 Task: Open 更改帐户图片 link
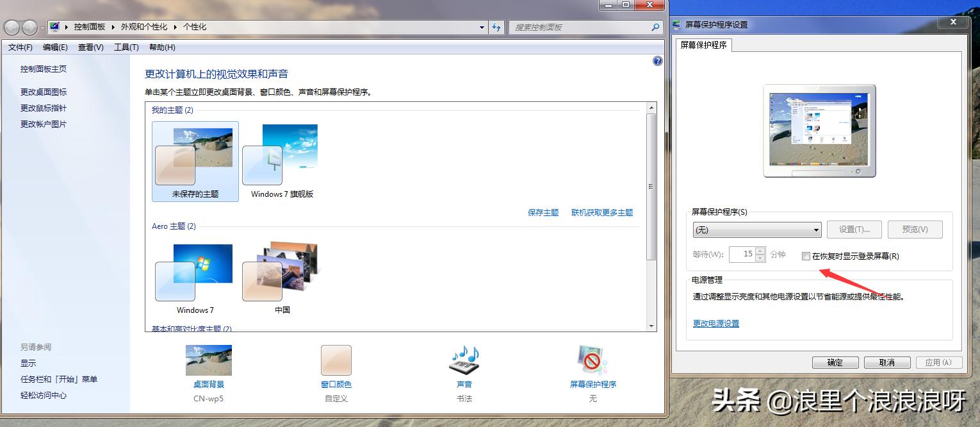[44, 124]
